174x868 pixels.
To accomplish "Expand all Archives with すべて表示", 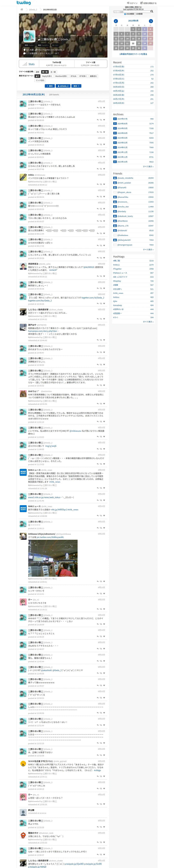I will [x=148, y=167].
